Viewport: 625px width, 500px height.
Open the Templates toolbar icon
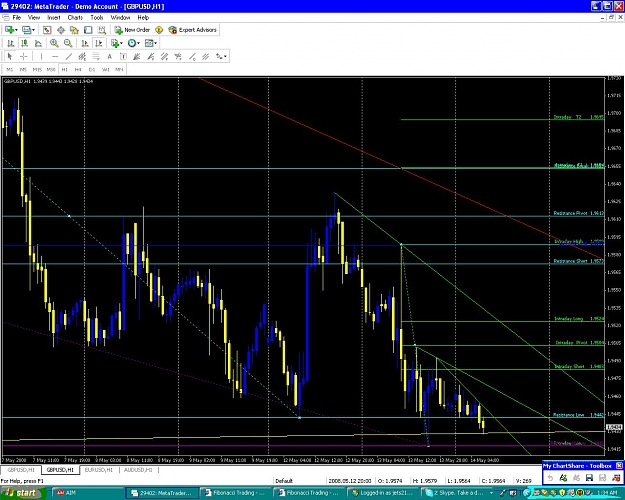[x=149, y=43]
